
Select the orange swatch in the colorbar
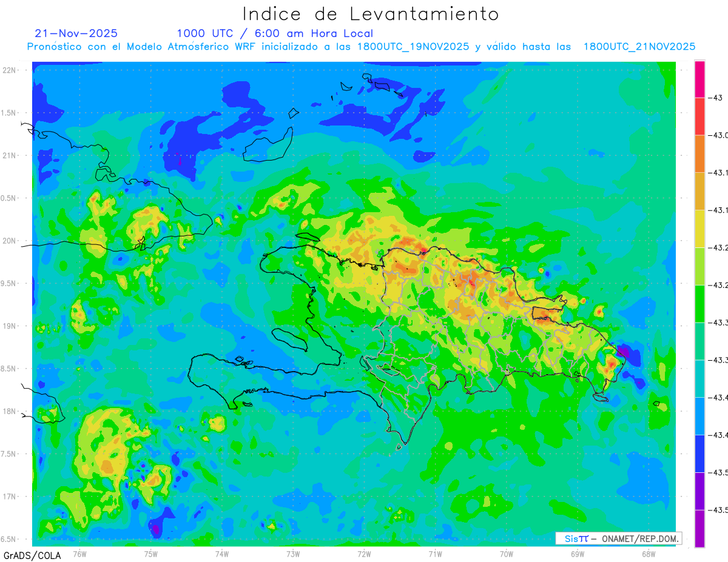[x=700, y=154]
